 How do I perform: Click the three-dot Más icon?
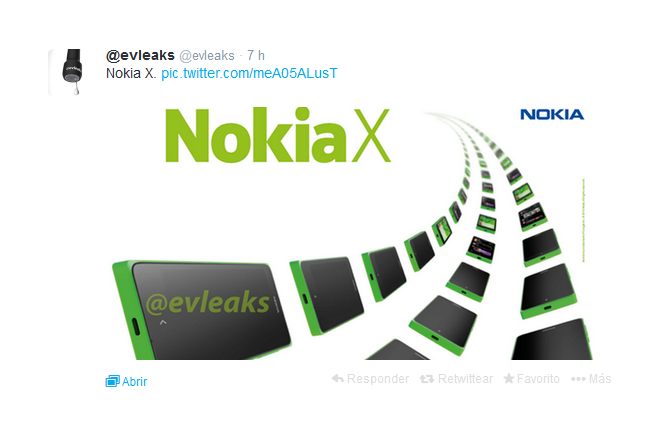point(578,379)
